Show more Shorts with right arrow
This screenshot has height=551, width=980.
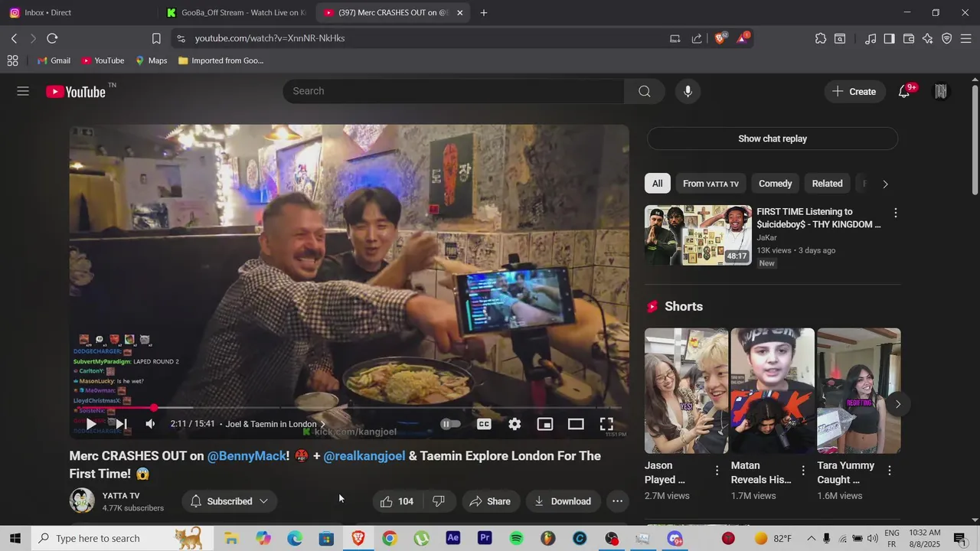click(x=897, y=404)
